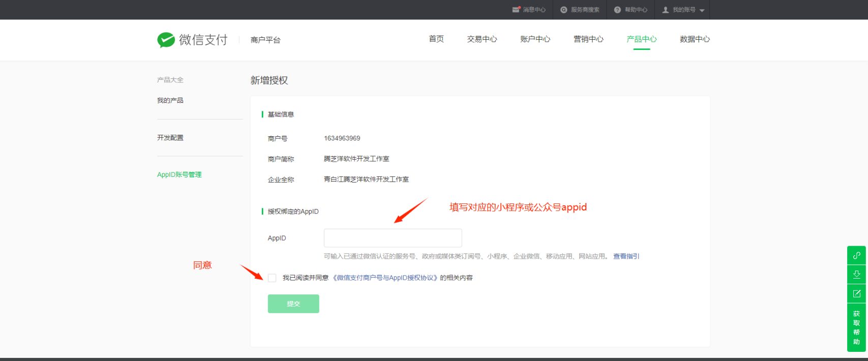Click the link icon in the green sidebar
868x361 pixels.
pos(856,255)
